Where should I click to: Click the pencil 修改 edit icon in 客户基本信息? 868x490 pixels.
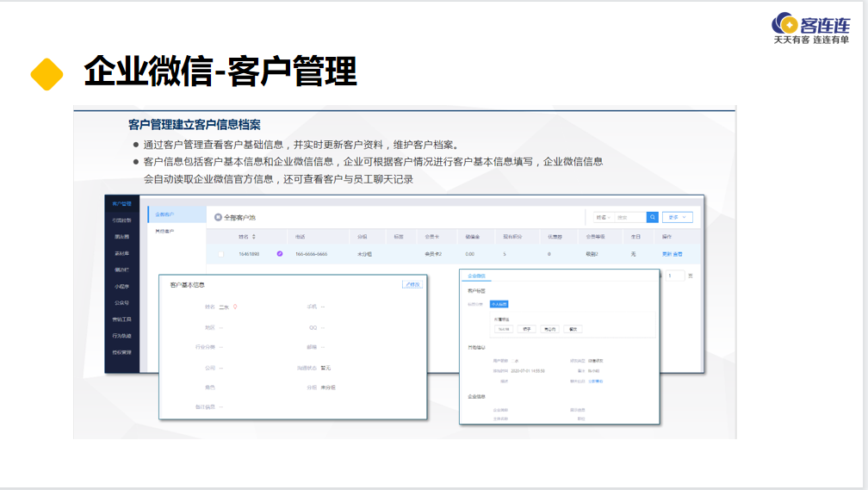click(412, 284)
